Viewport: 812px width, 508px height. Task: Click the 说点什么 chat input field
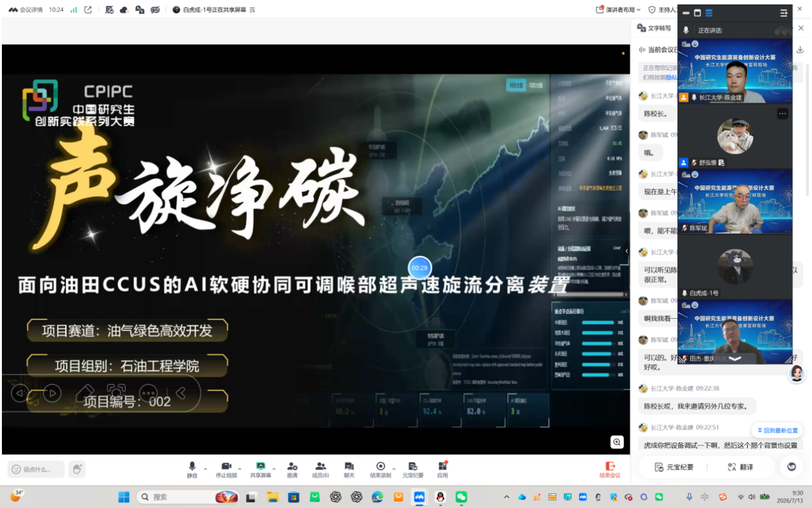36,469
